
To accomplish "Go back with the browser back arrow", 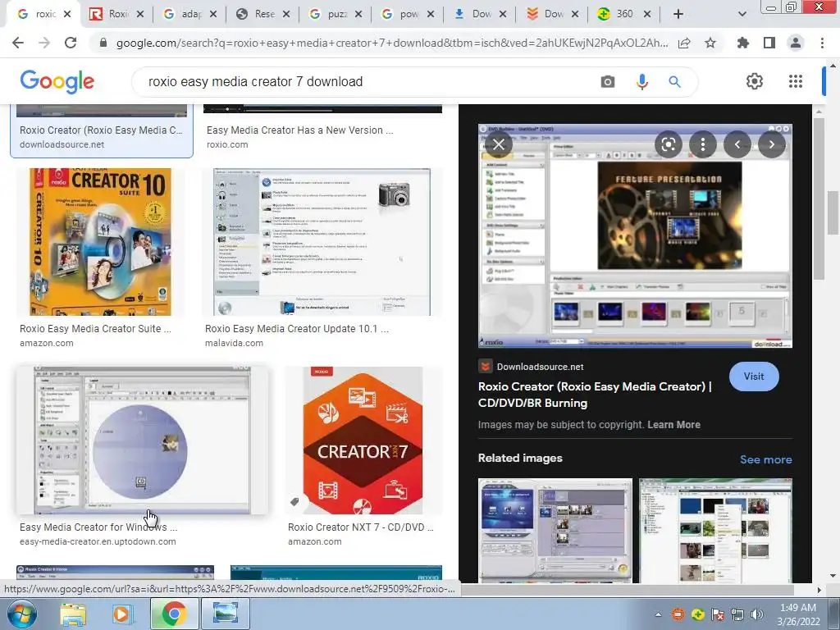I will tap(18, 43).
